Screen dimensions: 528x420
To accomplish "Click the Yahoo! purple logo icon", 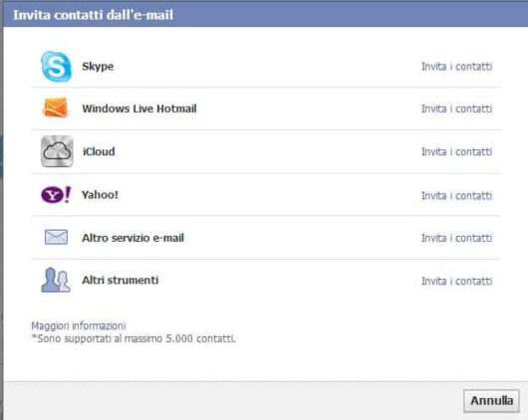I will click(x=56, y=194).
